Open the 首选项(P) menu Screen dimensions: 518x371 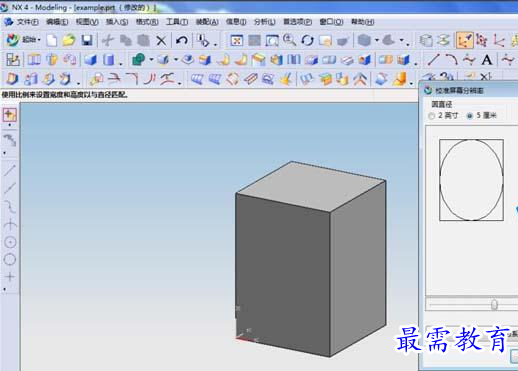point(297,22)
